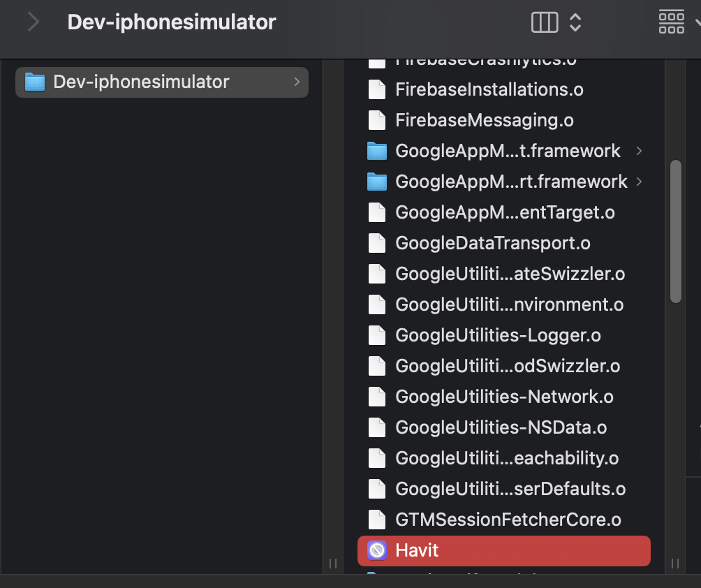The height and width of the screenshot is (588, 701).
Task: Select GoogleUtilities-NSData.o file
Action: (504, 427)
